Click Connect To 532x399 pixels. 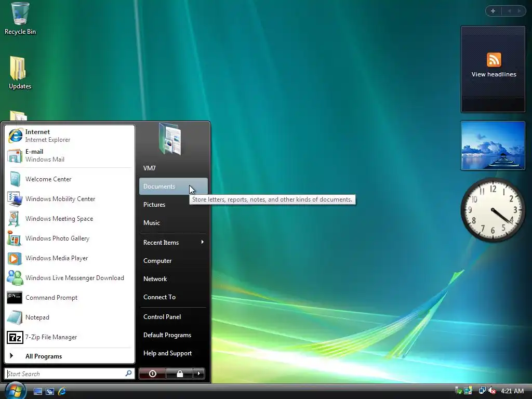(x=174, y=297)
